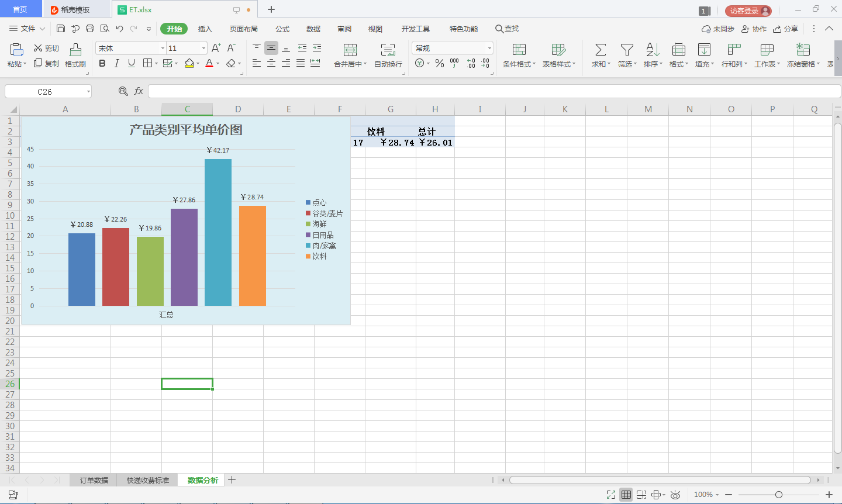Switch to the 页面布局 tab
This screenshot has width=842, height=504.
244,29
